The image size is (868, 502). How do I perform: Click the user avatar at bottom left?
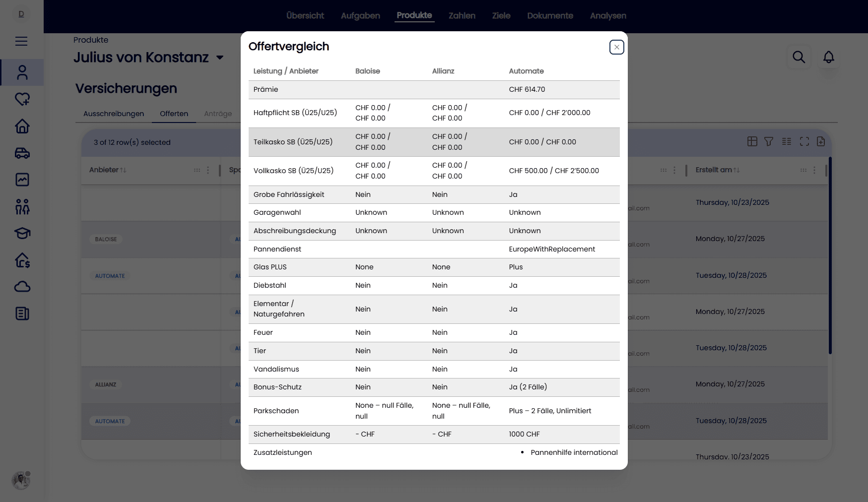tap(21, 480)
